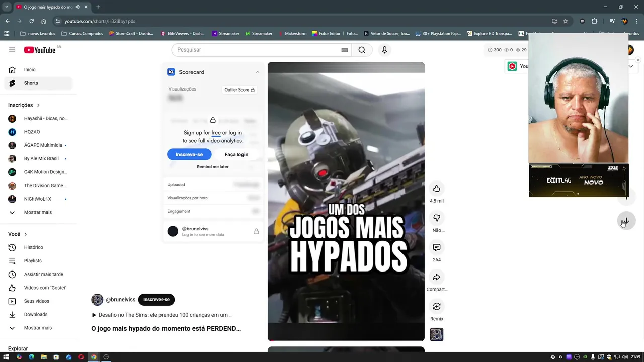Click the Outlier Score locked button

(239, 90)
